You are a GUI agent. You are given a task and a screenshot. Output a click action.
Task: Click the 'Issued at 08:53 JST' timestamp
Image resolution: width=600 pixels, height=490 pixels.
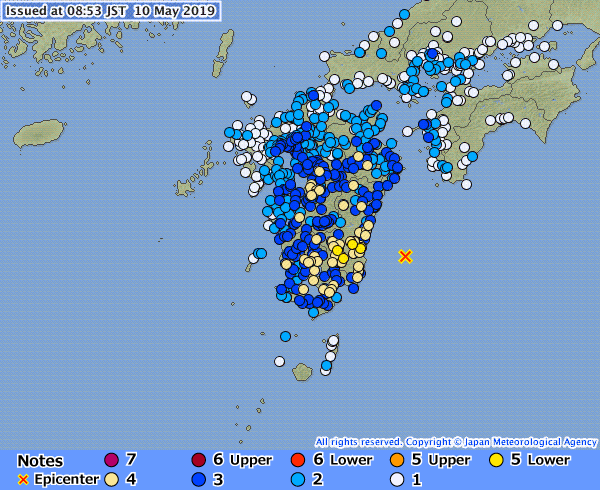[x=111, y=11]
